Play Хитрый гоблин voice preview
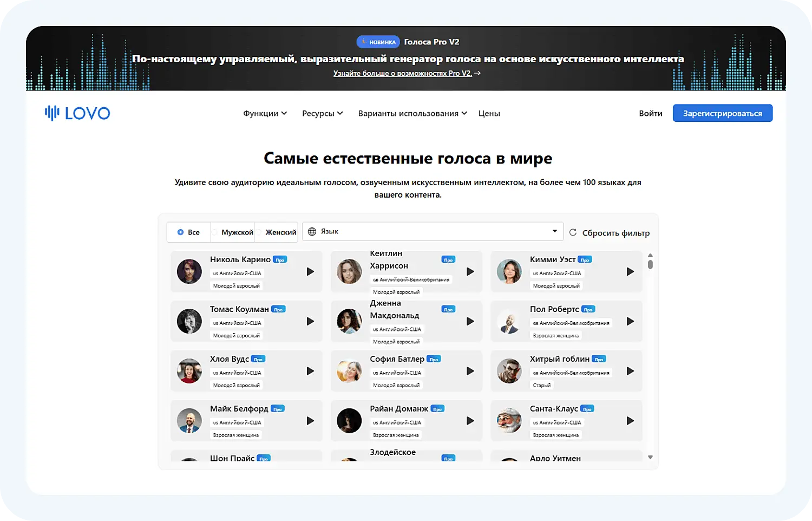Screen dimensions: 812x521 click(630, 372)
